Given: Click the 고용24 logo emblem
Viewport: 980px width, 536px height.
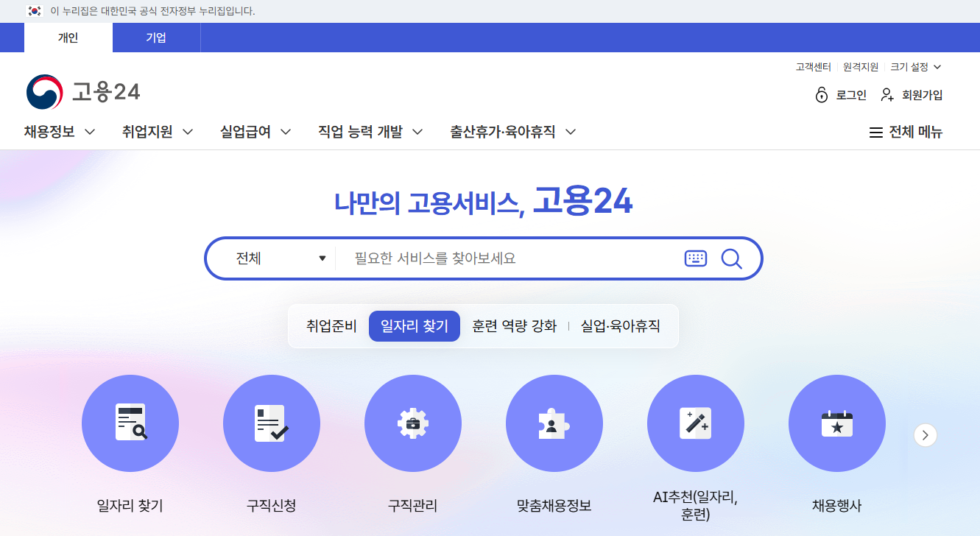Looking at the screenshot, I should click(45, 92).
